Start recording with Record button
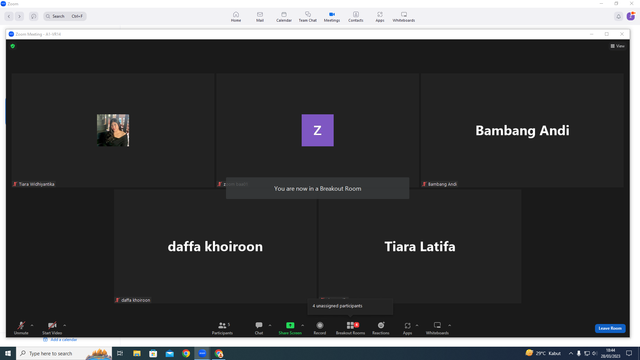 click(320, 328)
